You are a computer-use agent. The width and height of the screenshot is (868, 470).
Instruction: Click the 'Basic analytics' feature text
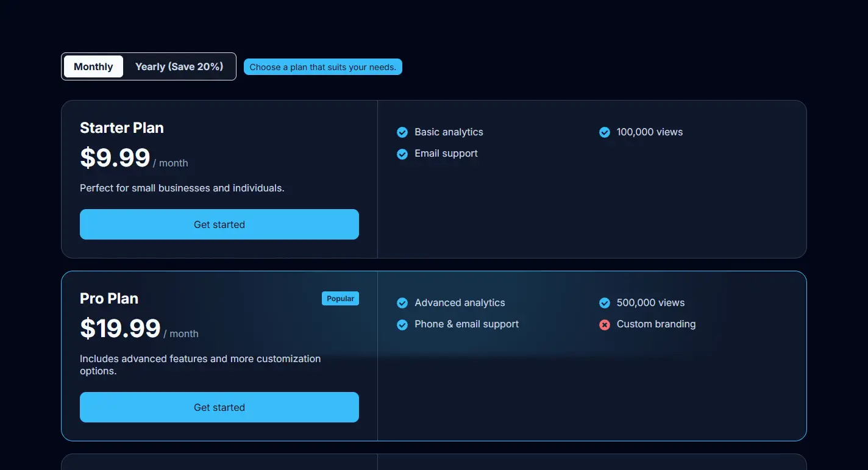(x=449, y=132)
